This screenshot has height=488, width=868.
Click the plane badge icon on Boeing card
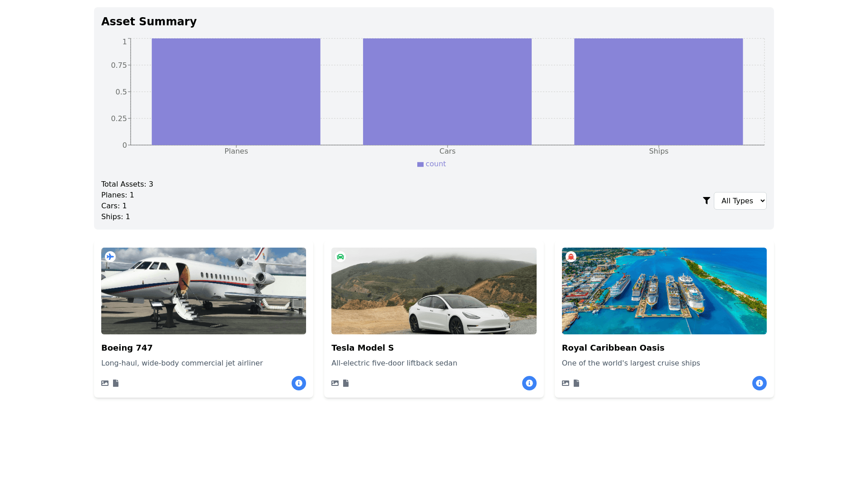click(x=110, y=257)
